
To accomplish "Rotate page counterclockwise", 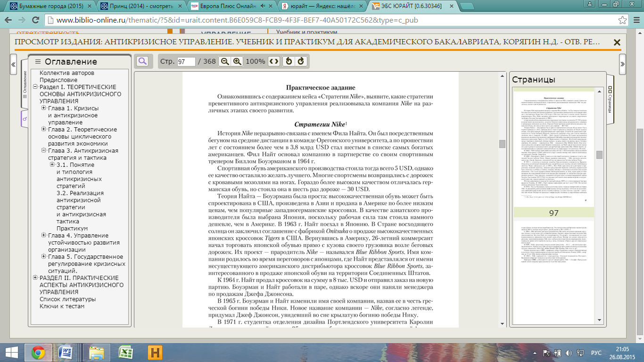I will (289, 61).
